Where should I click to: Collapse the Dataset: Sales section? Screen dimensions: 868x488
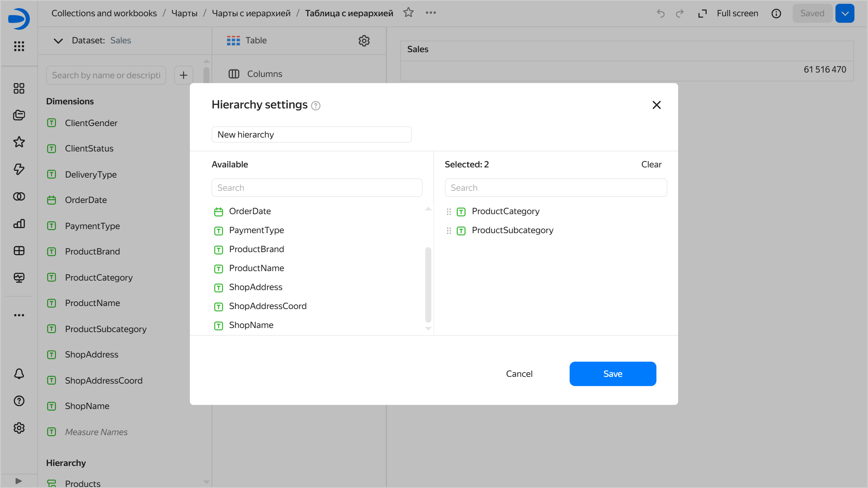[x=58, y=41]
